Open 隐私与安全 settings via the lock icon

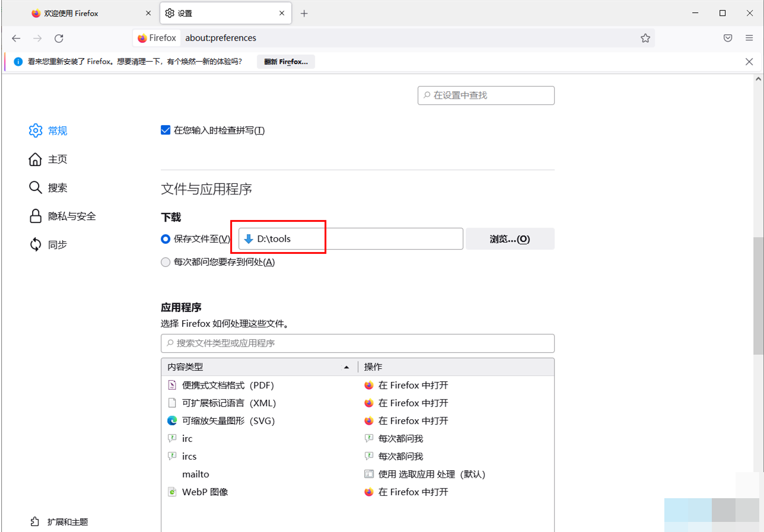tap(36, 216)
